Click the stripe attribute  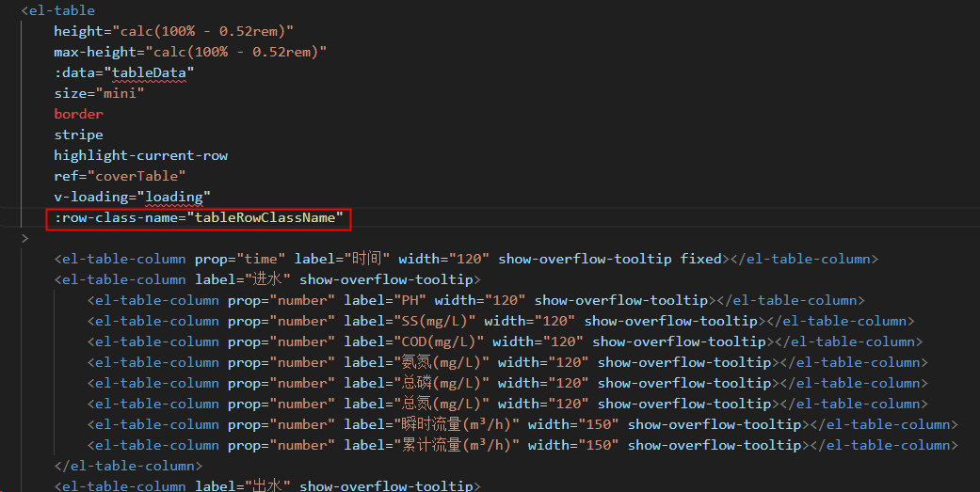pos(78,135)
